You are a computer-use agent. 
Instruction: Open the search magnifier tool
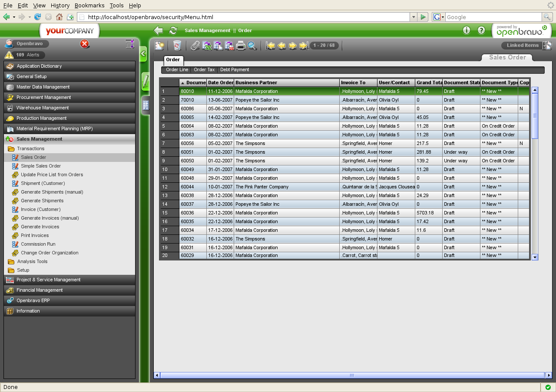pyautogui.click(x=252, y=46)
